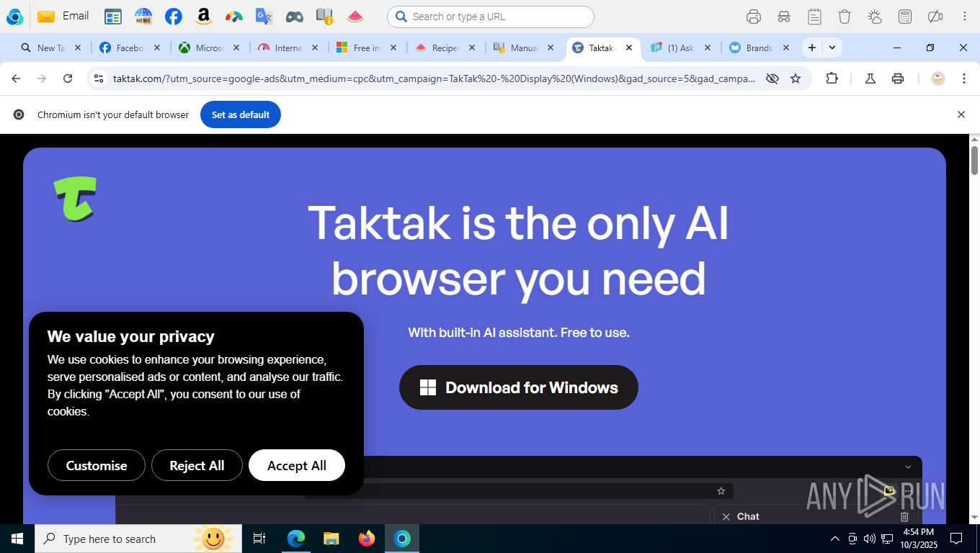Click Accept All cookies button
The height and width of the screenshot is (553, 980).
[x=297, y=465]
